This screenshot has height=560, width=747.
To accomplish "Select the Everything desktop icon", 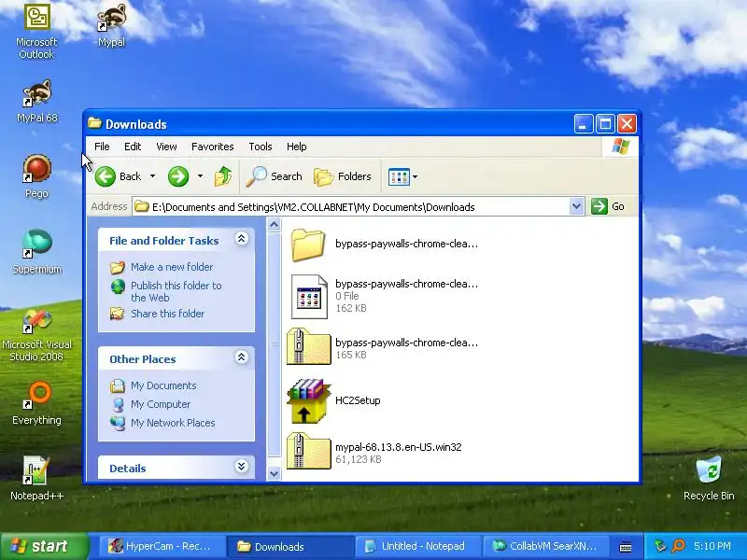I will pos(36,403).
